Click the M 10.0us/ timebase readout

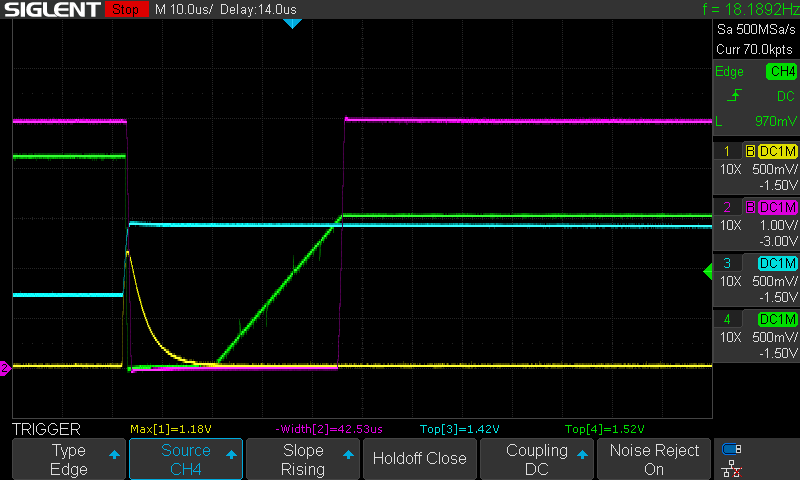pyautogui.click(x=184, y=10)
